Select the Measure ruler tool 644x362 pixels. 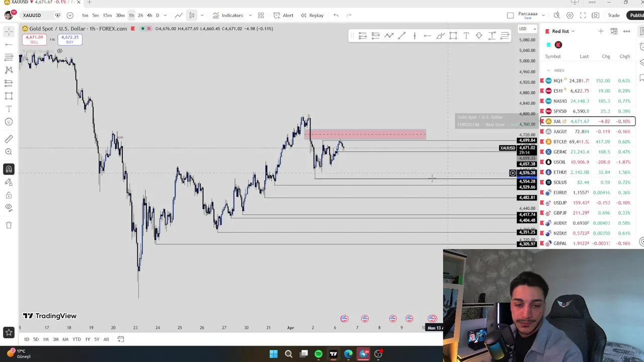pos(9,139)
